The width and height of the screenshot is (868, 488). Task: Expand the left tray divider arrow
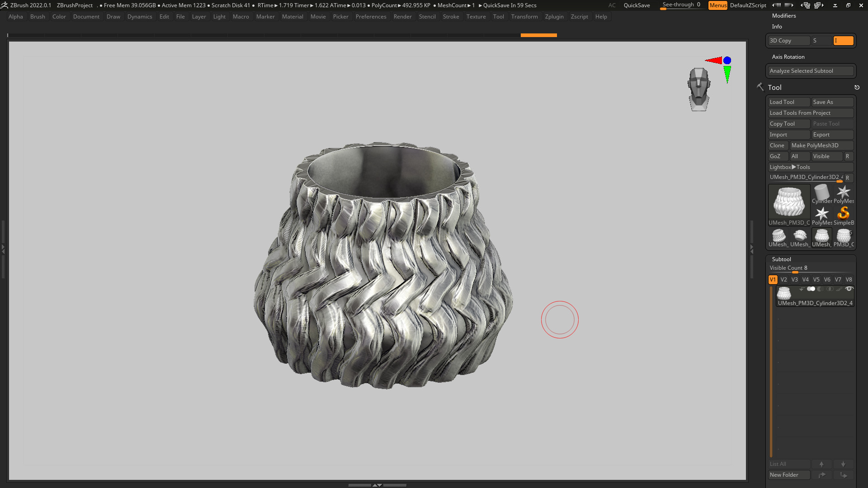(3, 249)
